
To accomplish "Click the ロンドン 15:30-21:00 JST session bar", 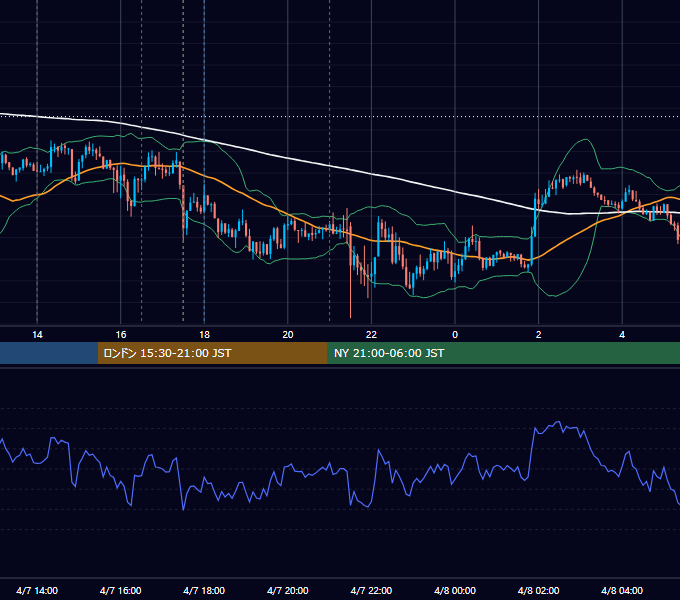I will (212, 353).
